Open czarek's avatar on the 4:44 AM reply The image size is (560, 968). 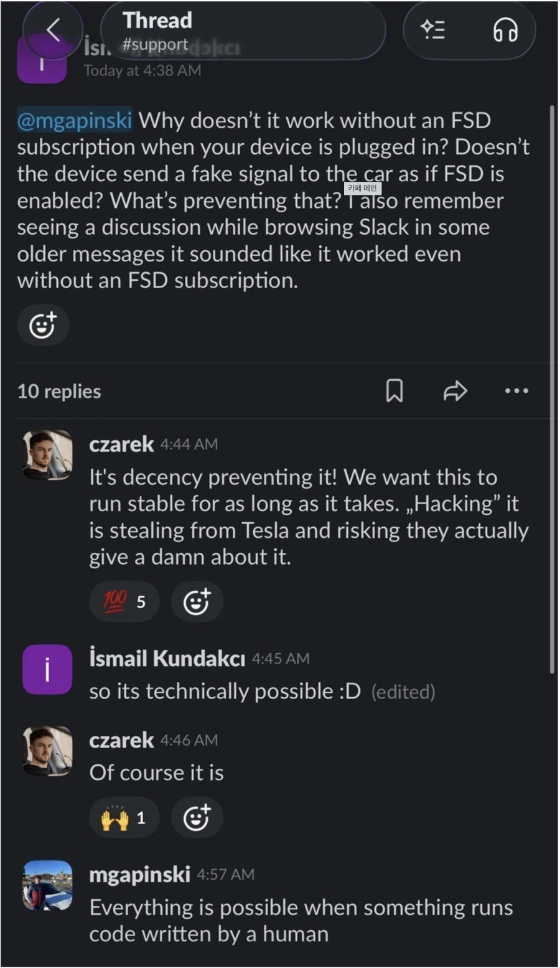pyautogui.click(x=47, y=455)
